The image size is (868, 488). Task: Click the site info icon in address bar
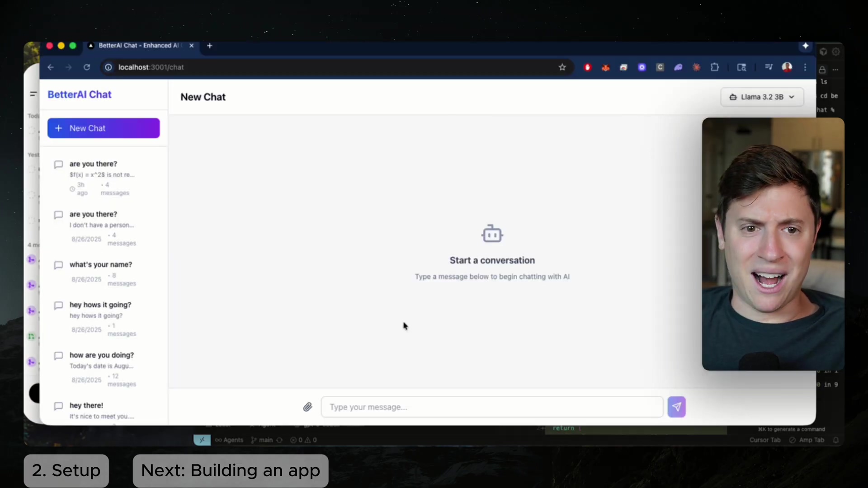point(108,67)
